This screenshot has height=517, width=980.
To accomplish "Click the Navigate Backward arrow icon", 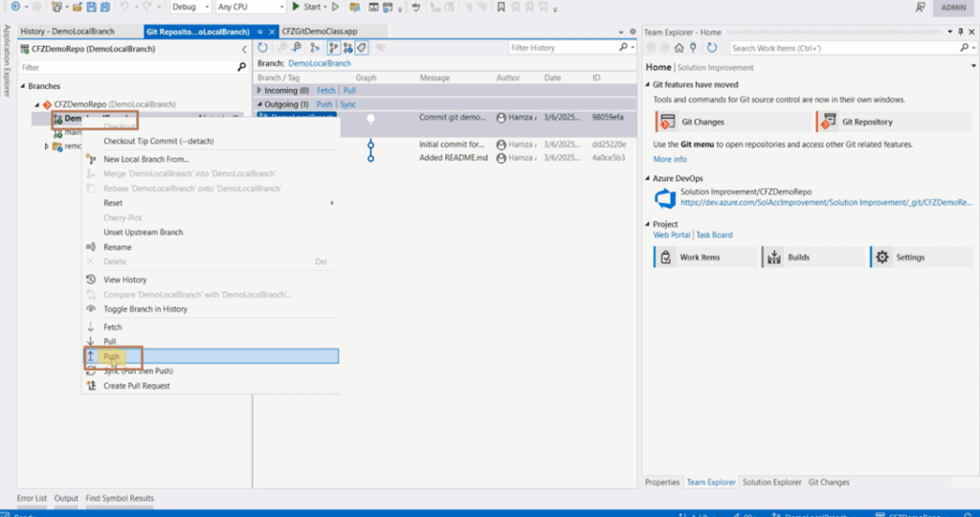I will [x=15, y=7].
